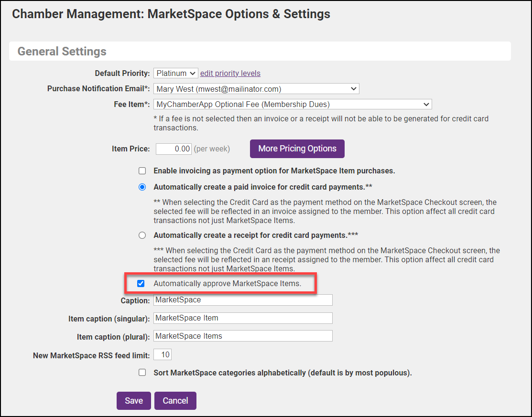Open the Fee Item dropdown

(x=292, y=104)
